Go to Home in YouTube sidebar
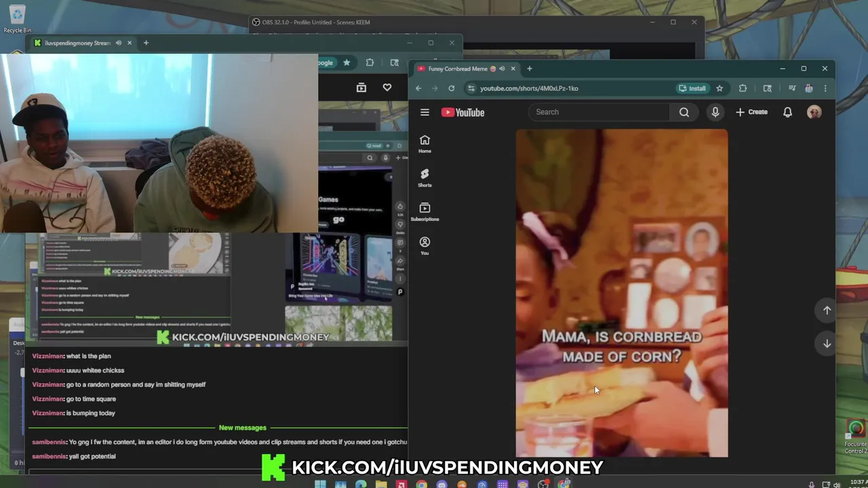 [425, 144]
